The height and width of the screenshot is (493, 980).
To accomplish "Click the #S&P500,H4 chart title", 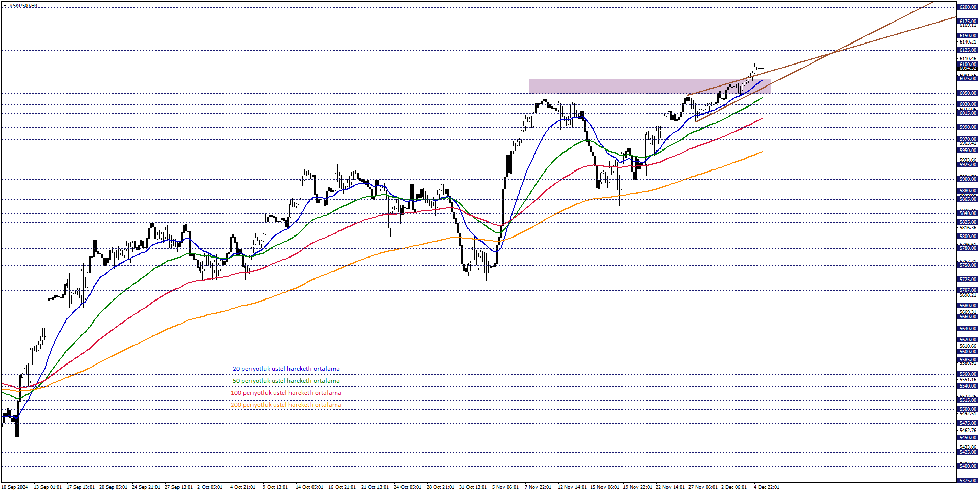I will [23, 6].
